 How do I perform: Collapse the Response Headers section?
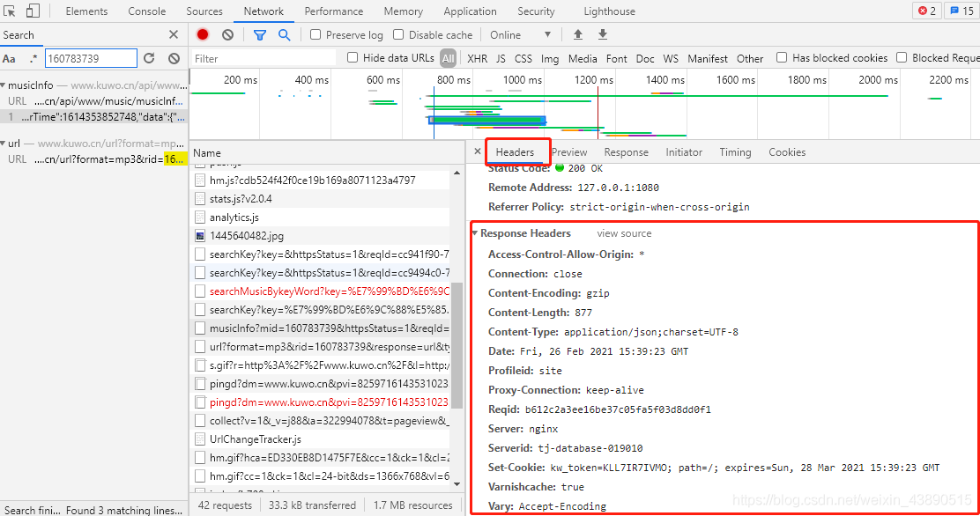pos(475,233)
